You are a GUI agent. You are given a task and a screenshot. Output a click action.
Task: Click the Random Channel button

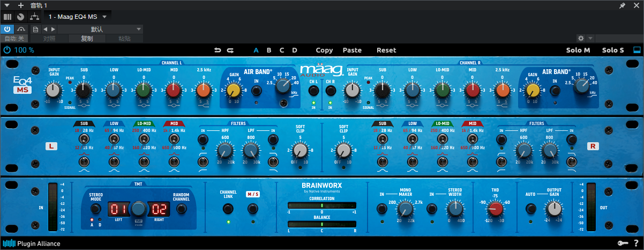(x=181, y=209)
